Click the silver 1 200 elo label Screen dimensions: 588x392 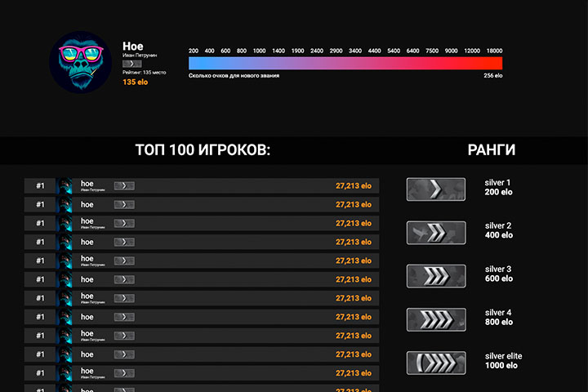(x=498, y=187)
